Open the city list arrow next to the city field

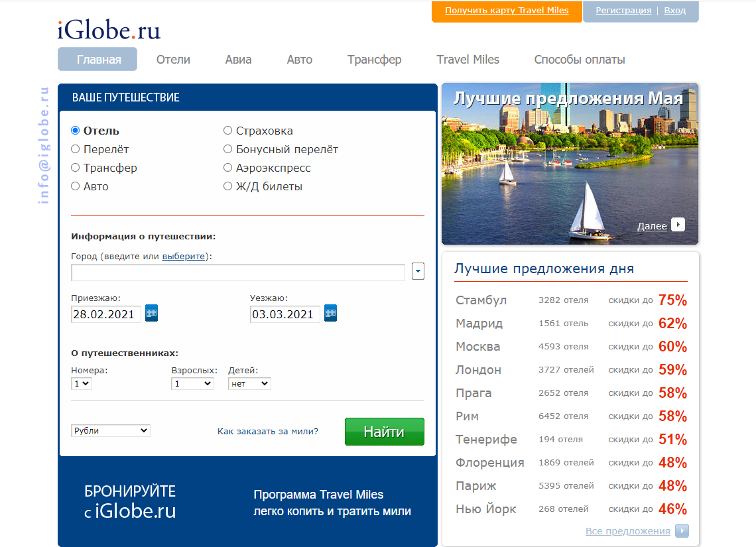tap(418, 271)
